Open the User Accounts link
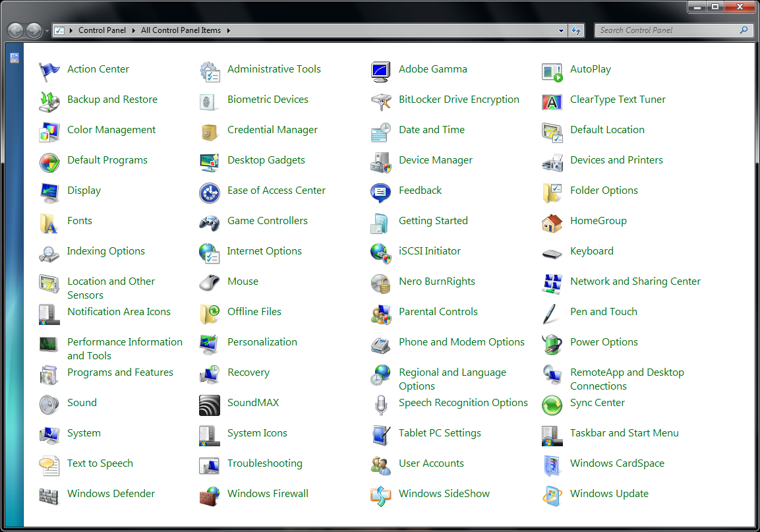Image resolution: width=760 pixels, height=532 pixels. click(431, 463)
